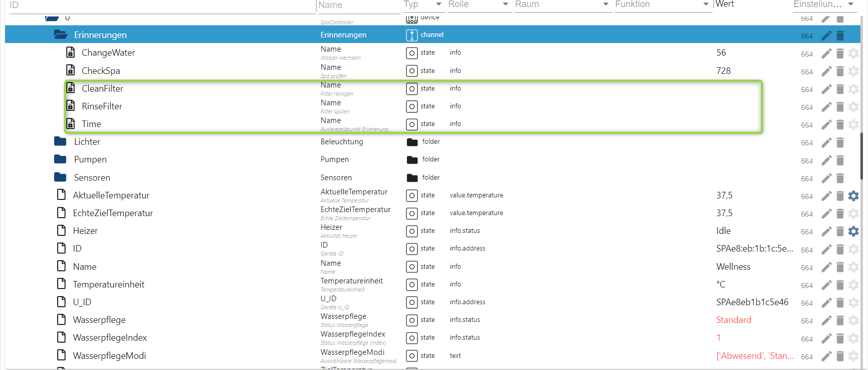The height and width of the screenshot is (370, 868).
Task: Open the Funktion filter dropdown
Action: coord(706,5)
